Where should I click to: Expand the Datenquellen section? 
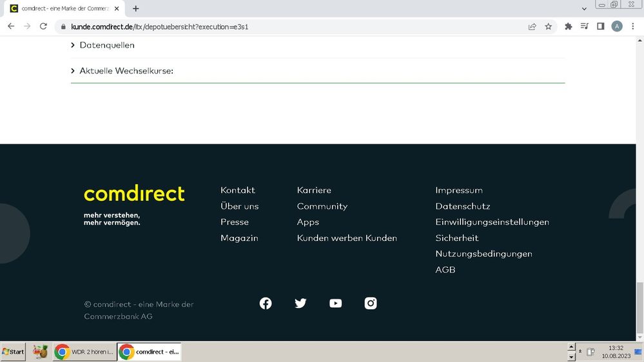[106, 45]
